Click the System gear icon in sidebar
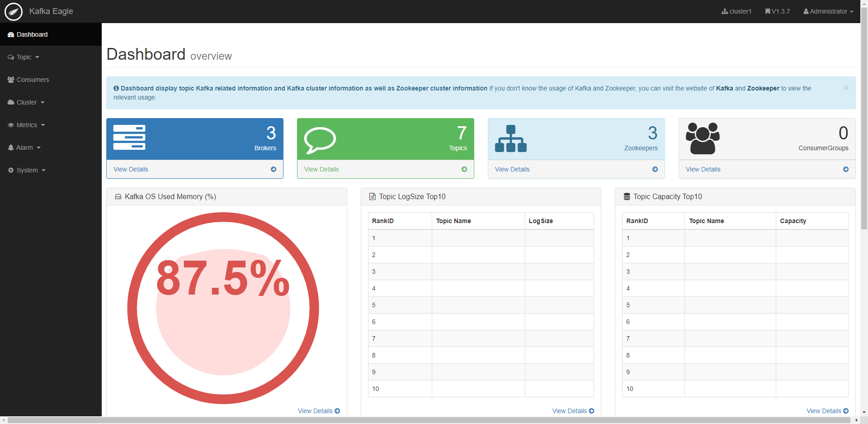 pyautogui.click(x=11, y=170)
